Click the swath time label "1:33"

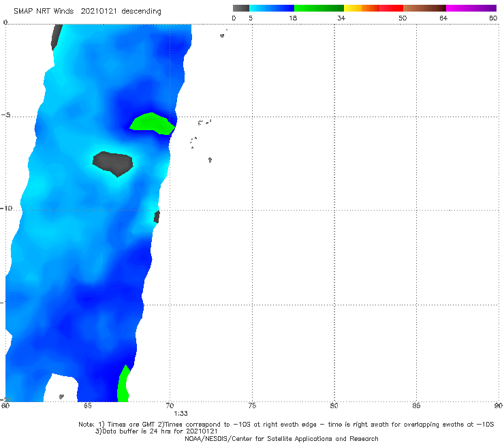(180, 414)
